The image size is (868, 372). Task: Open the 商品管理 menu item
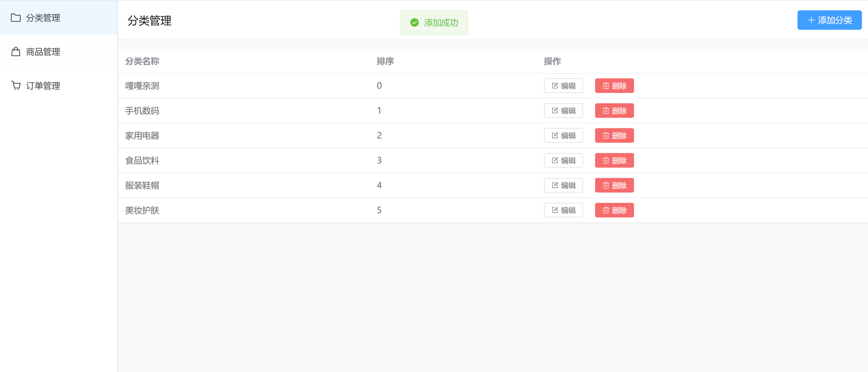tap(43, 52)
